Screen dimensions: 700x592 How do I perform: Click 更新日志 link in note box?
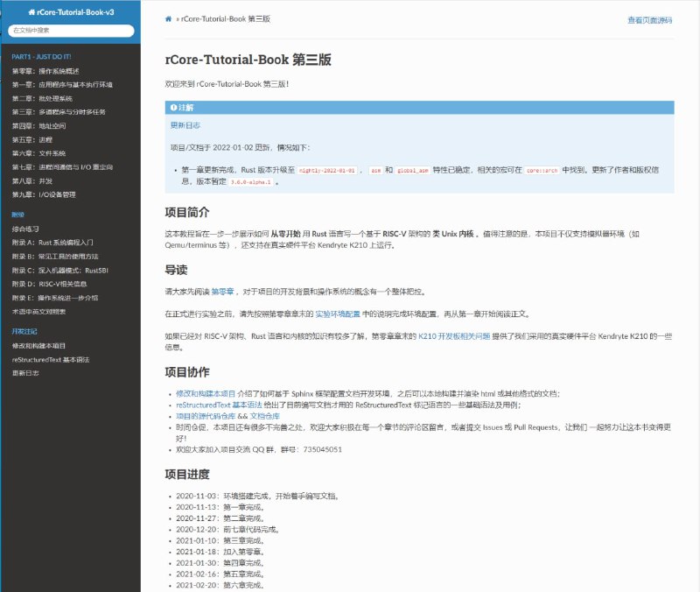[x=185, y=125]
